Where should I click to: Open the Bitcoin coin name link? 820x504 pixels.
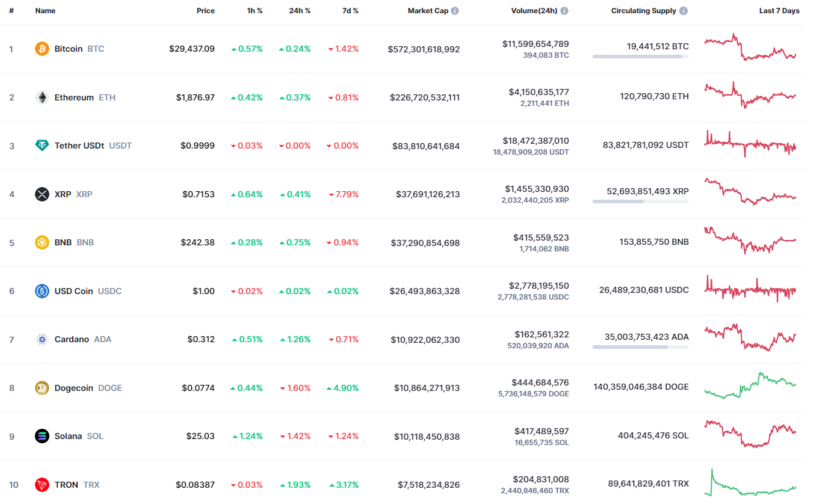[x=68, y=49]
